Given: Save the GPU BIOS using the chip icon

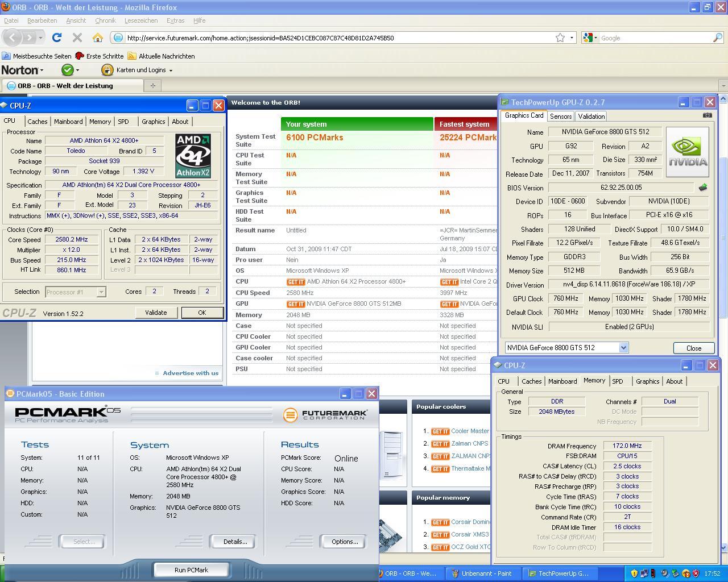Looking at the screenshot, I should 703,187.
